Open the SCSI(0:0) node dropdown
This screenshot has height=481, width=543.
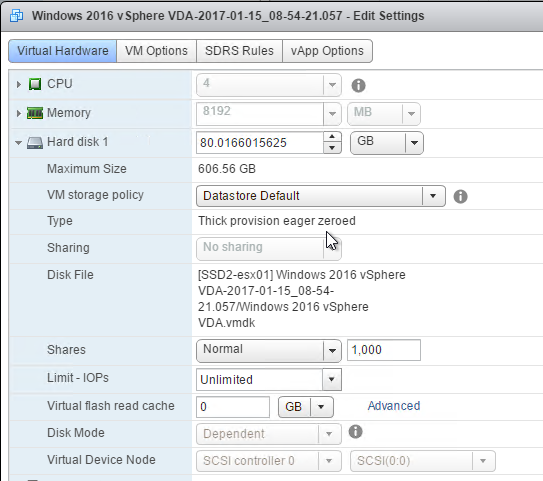click(x=423, y=461)
